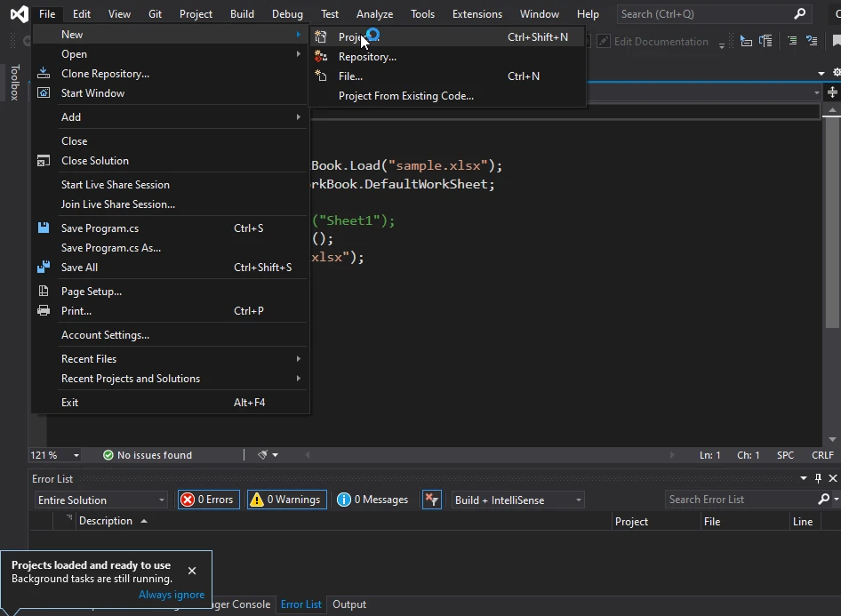This screenshot has width=841, height=616.
Task: Expand the 121 % zoom dropdown
Action: (x=76, y=455)
